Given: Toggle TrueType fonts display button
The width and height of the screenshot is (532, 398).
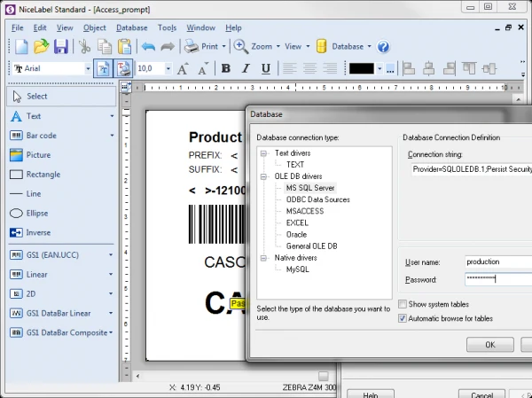Looking at the screenshot, I should tap(103, 69).
